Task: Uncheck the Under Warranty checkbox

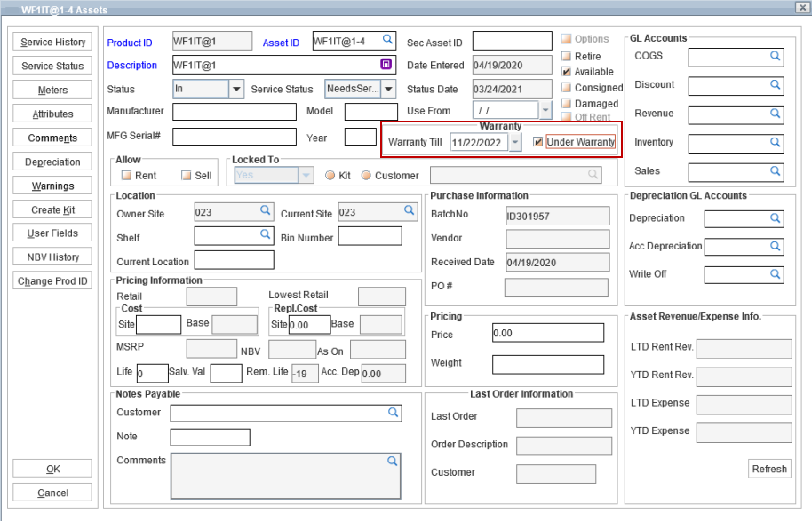Action: (537, 142)
